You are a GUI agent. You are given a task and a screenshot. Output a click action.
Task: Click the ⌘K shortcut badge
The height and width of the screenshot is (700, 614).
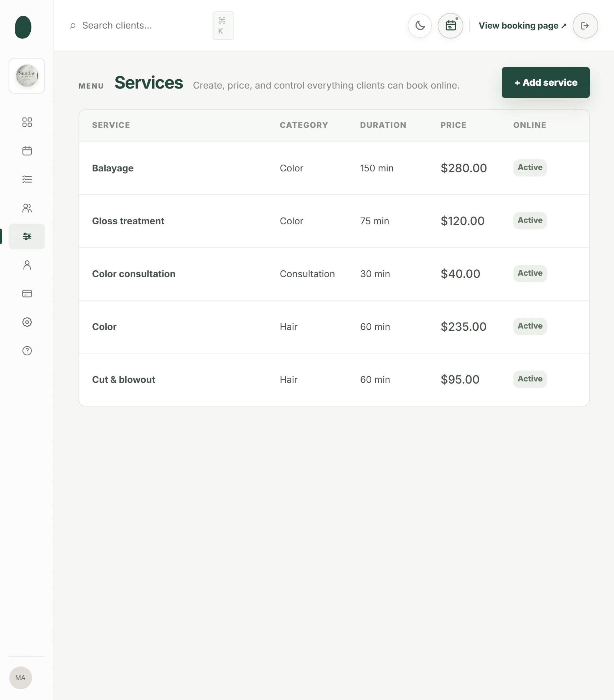tap(223, 26)
